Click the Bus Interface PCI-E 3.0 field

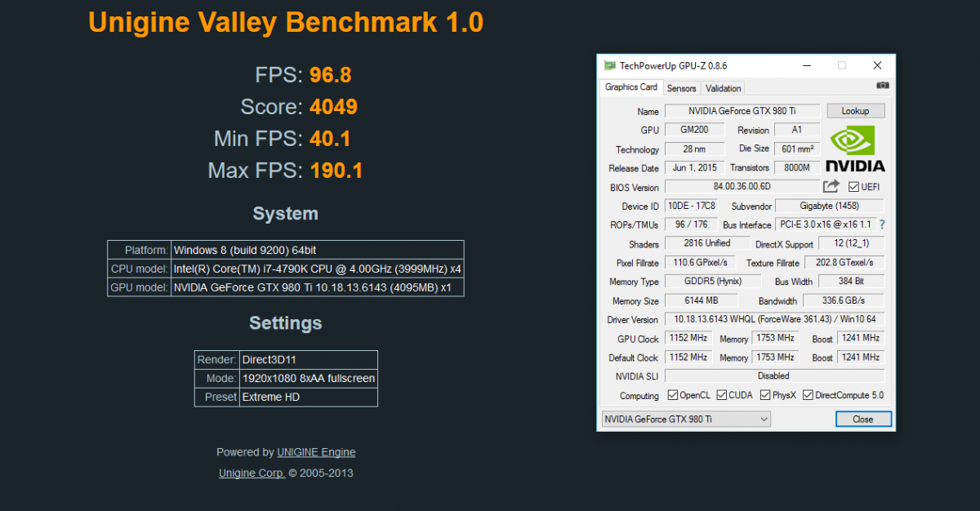tap(825, 224)
